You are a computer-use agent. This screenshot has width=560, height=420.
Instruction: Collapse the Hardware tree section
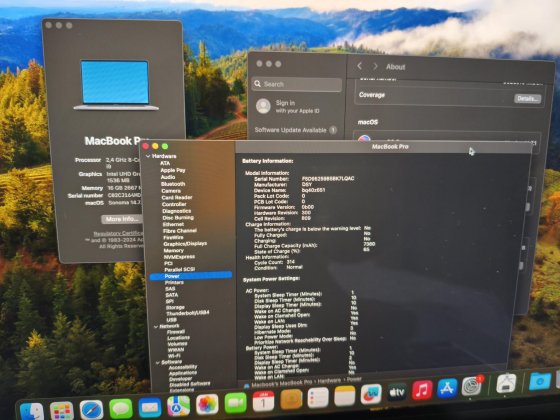click(x=148, y=156)
